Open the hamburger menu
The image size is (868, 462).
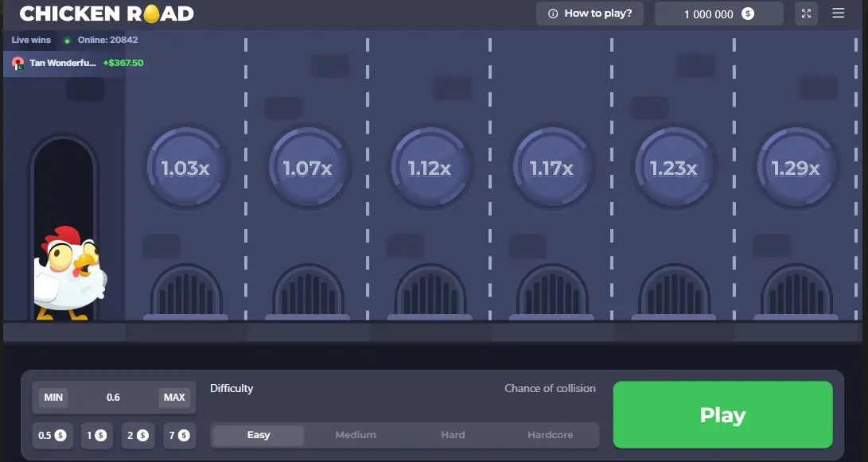click(838, 14)
